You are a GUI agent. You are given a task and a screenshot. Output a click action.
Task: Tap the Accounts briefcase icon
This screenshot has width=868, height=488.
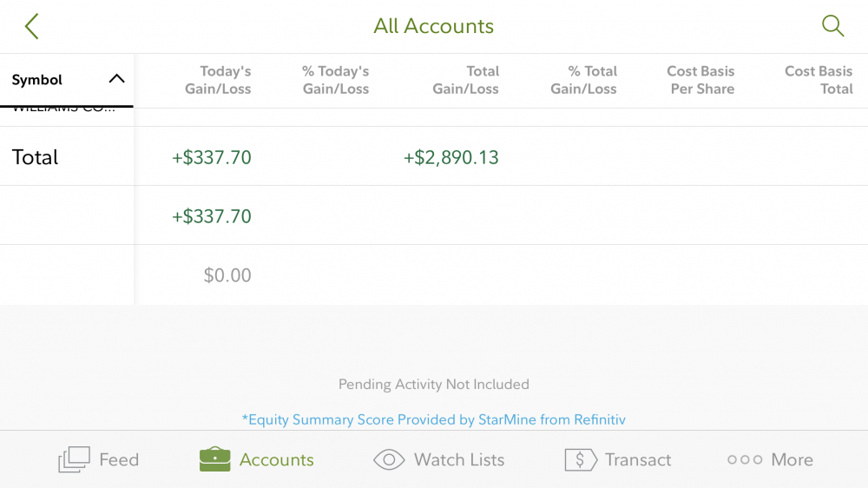coord(215,459)
